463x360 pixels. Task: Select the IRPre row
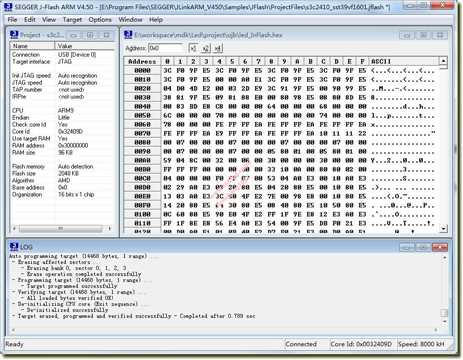click(62, 97)
